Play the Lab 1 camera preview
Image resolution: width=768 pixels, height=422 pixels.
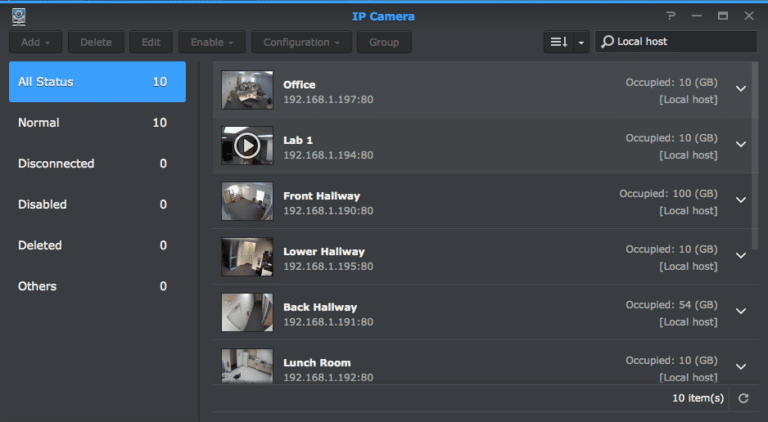click(x=247, y=145)
